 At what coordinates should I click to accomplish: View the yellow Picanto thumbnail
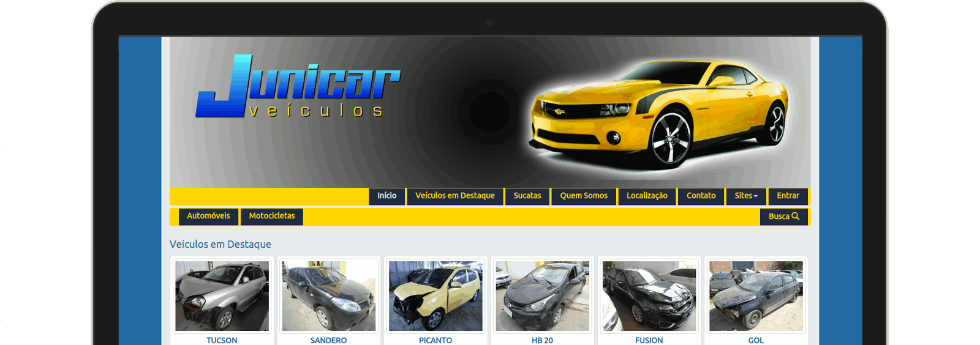pos(435,296)
